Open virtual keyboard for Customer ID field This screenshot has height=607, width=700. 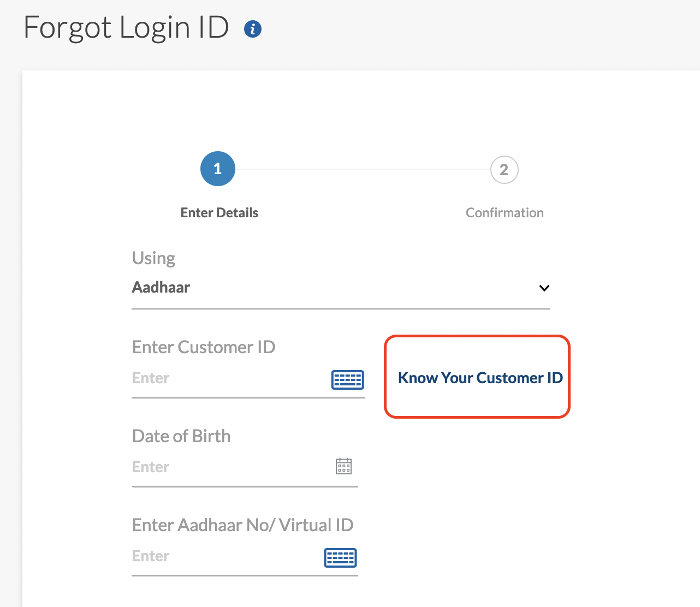(348, 379)
